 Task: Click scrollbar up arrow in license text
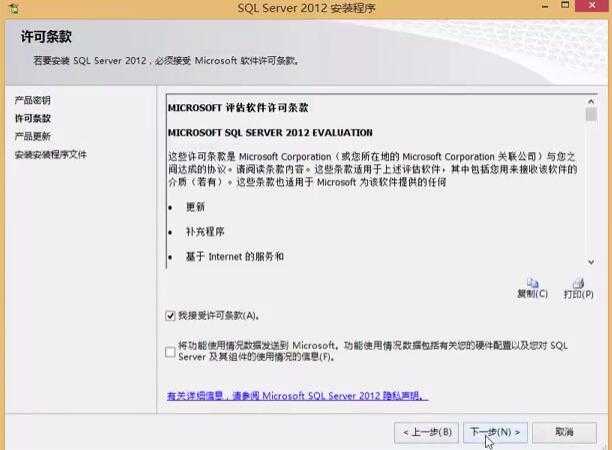[x=591, y=101]
